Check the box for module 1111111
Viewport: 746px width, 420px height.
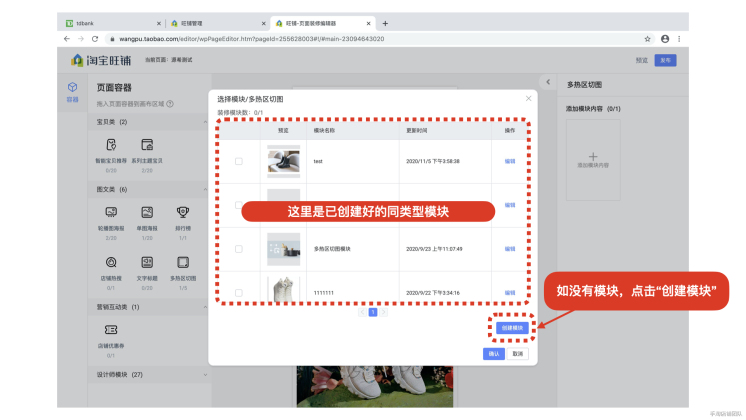pyautogui.click(x=239, y=293)
